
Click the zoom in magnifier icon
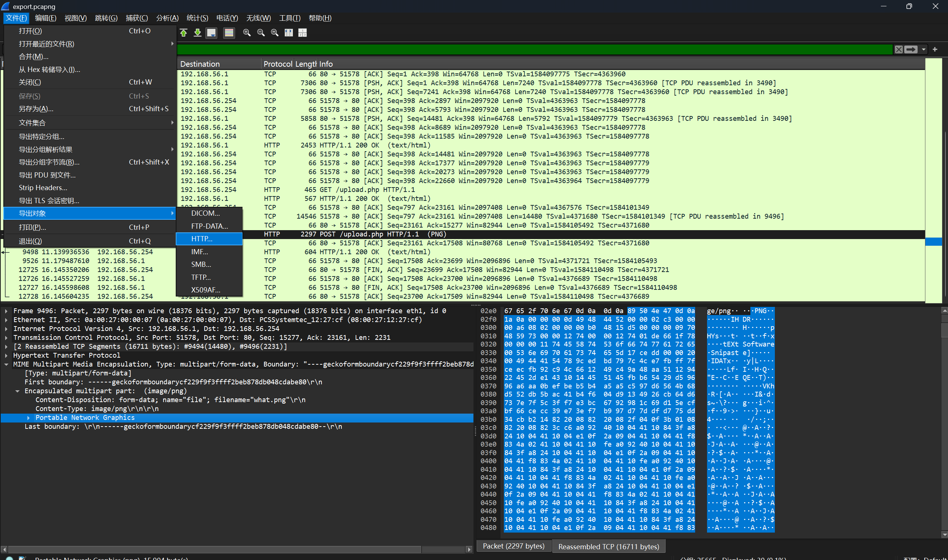[247, 33]
